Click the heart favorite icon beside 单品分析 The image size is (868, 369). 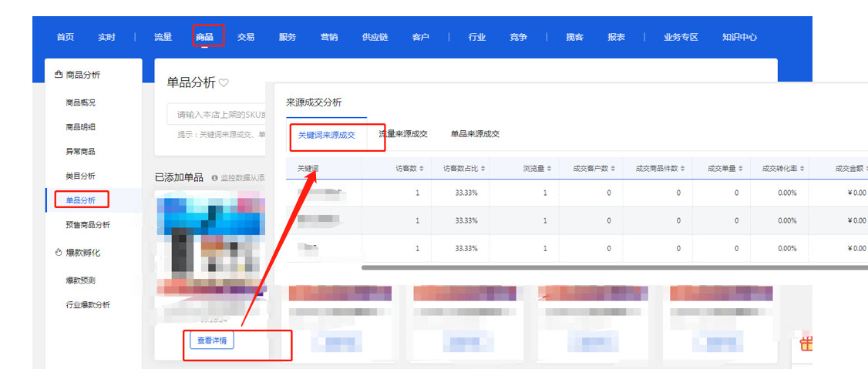click(224, 83)
